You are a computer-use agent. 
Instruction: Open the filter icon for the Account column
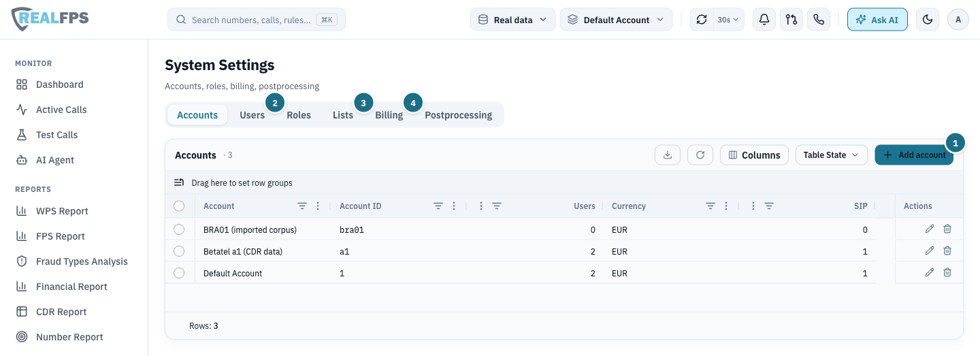point(302,206)
